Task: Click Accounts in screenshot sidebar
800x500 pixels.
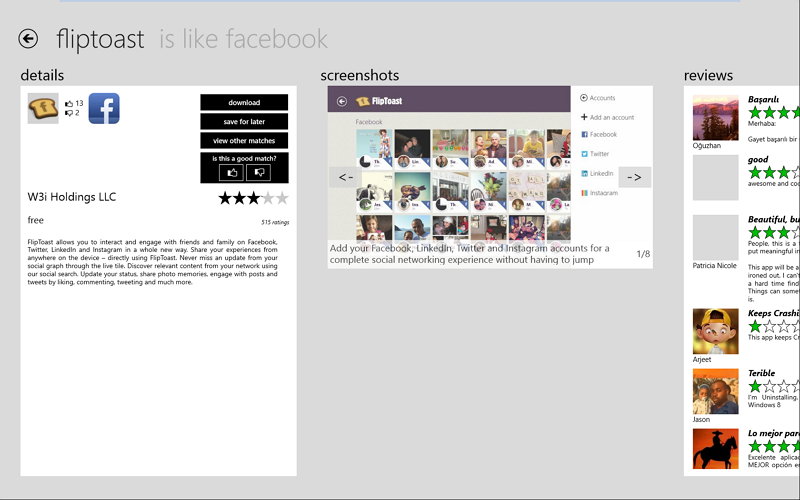Action: 597,97
